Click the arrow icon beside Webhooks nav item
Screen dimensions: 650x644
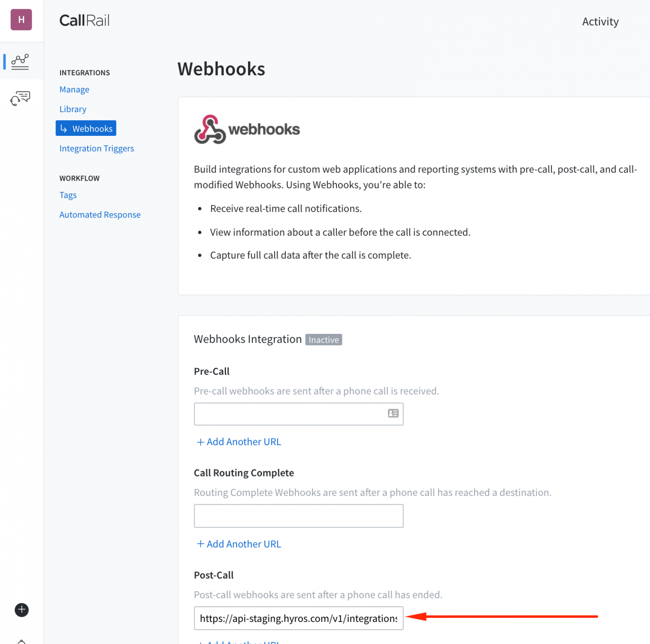pyautogui.click(x=64, y=128)
